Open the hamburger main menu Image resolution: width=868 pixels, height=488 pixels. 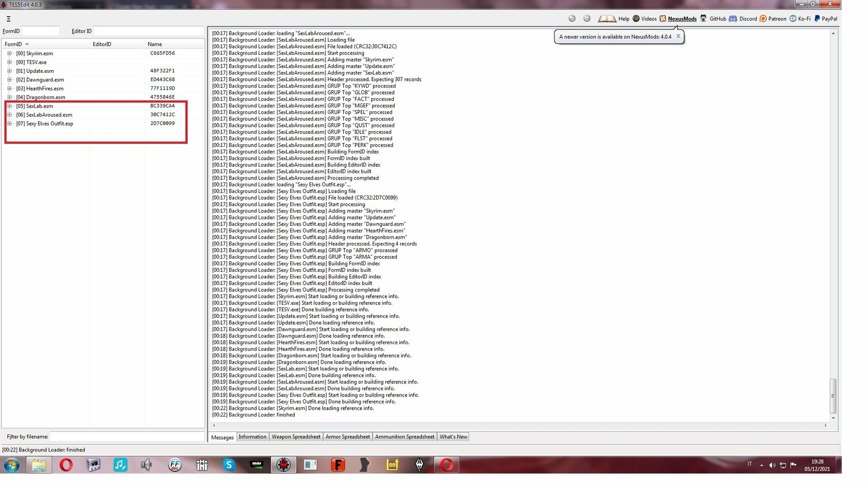tap(9, 19)
